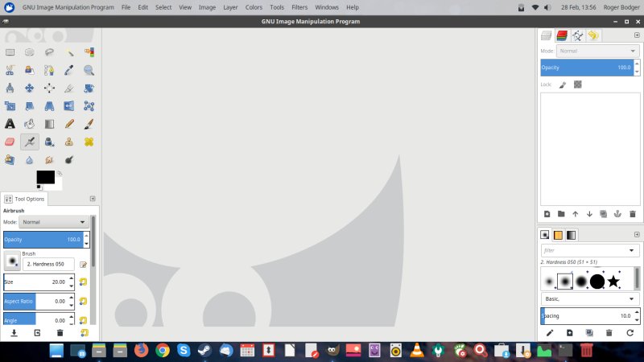Adjust the Tool Options Opacity slider
This screenshot has width=644, height=362.
click(43, 240)
